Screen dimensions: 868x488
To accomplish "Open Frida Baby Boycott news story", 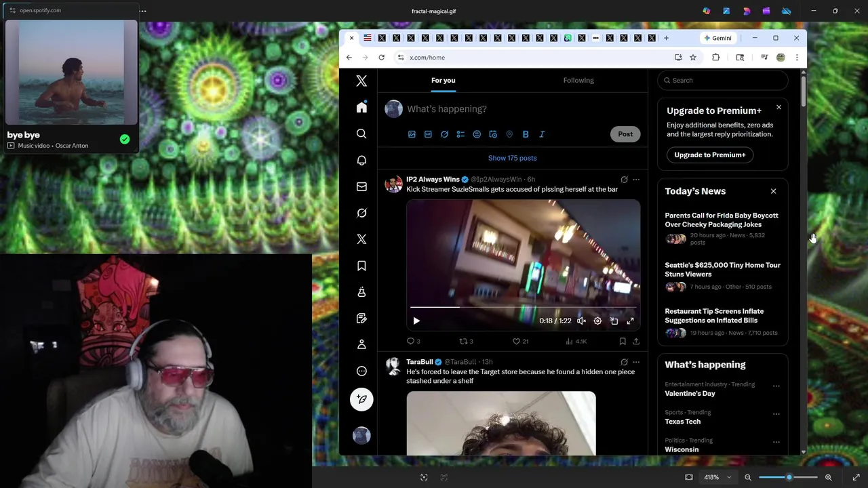I will coord(722,220).
